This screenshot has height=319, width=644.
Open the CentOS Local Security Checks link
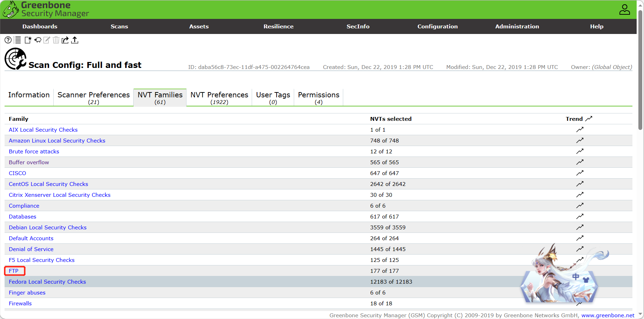tap(48, 184)
